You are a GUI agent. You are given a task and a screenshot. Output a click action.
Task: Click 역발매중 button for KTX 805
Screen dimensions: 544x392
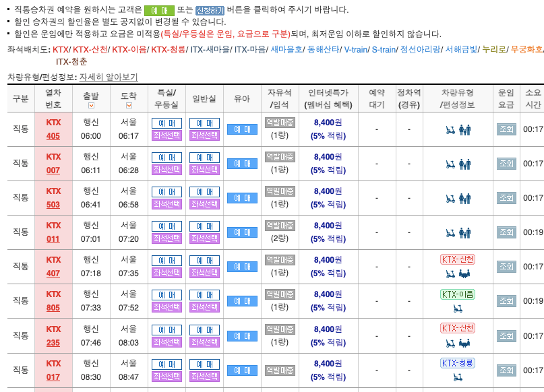pyautogui.click(x=280, y=294)
